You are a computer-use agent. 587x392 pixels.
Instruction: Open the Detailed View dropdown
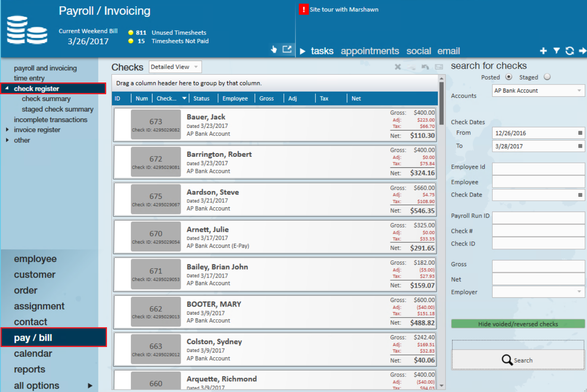[x=175, y=67]
